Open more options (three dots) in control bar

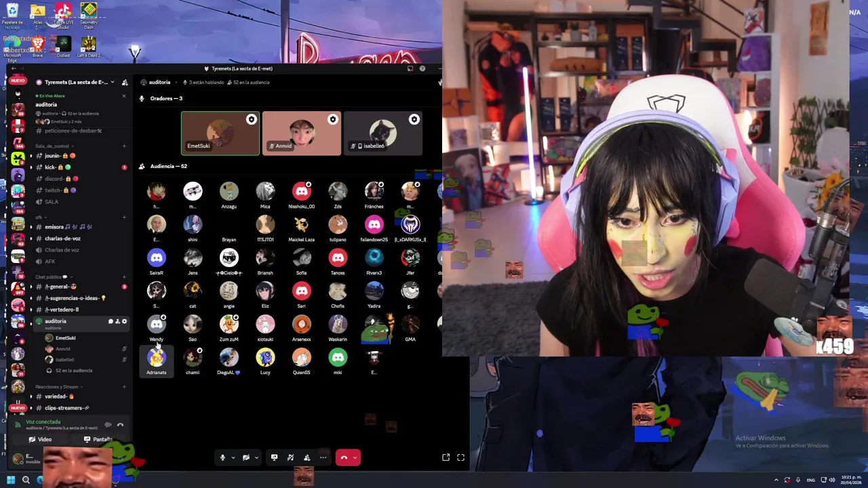coord(323,457)
